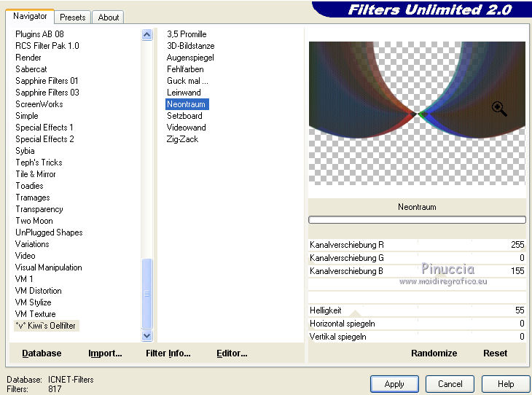Choose the Neontraum filter
Screen dimensions: 532x395
click(x=187, y=104)
